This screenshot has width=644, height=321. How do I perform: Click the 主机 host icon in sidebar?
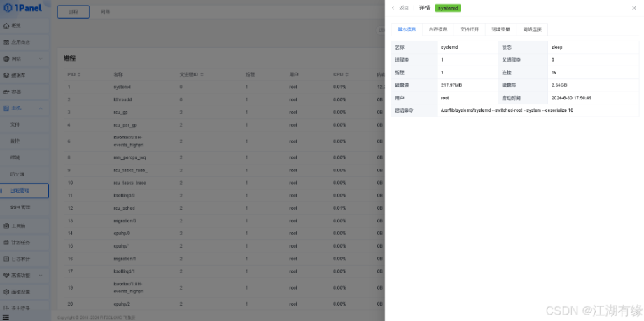point(6,108)
